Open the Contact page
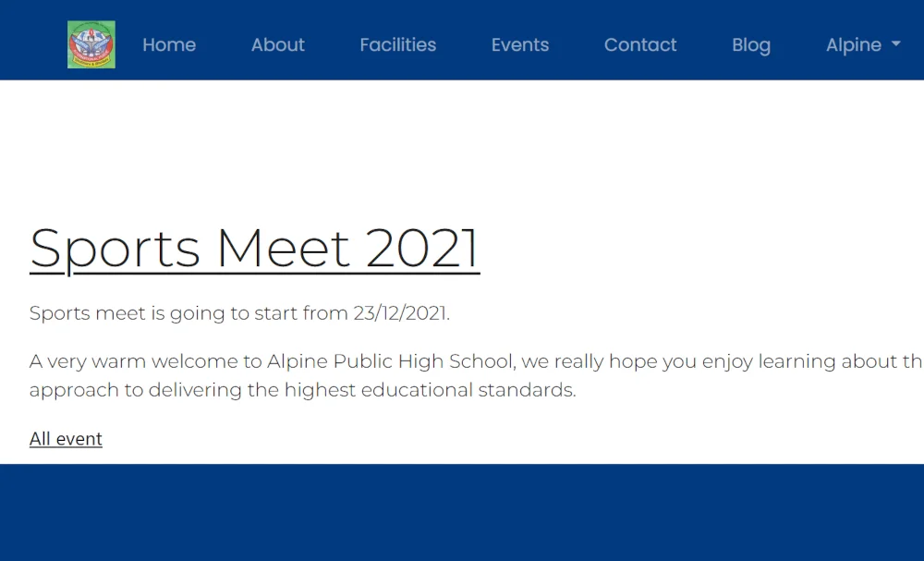Viewport: 924px width, 561px height. coord(640,44)
